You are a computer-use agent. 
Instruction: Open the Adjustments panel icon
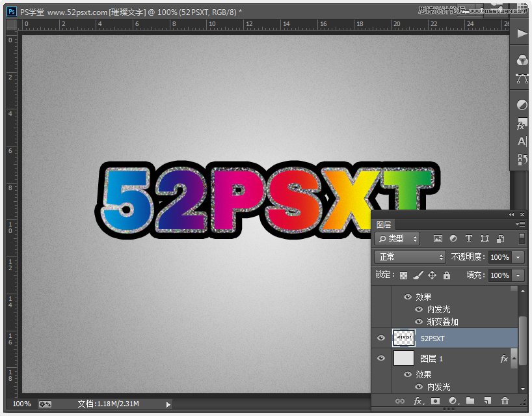[x=522, y=105]
